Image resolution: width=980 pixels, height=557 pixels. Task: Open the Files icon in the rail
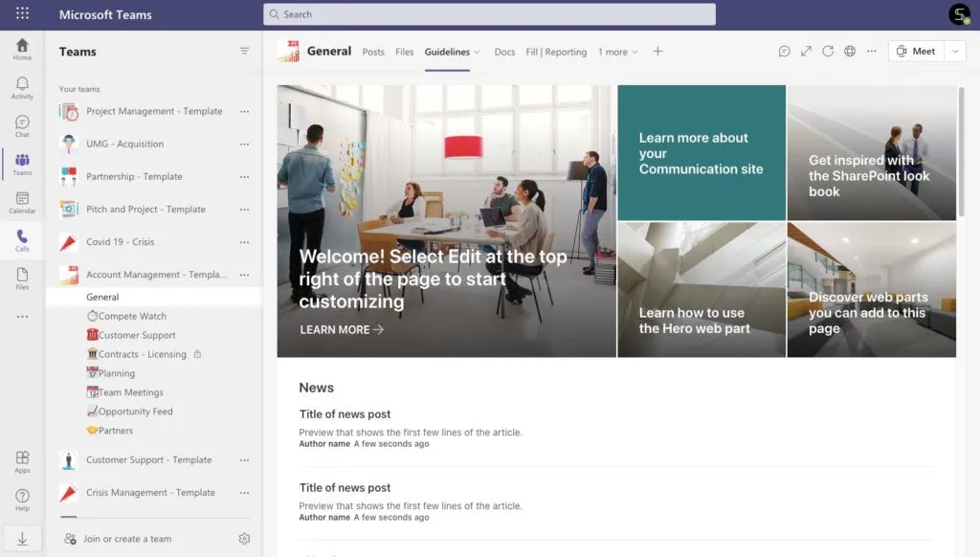coord(23,278)
